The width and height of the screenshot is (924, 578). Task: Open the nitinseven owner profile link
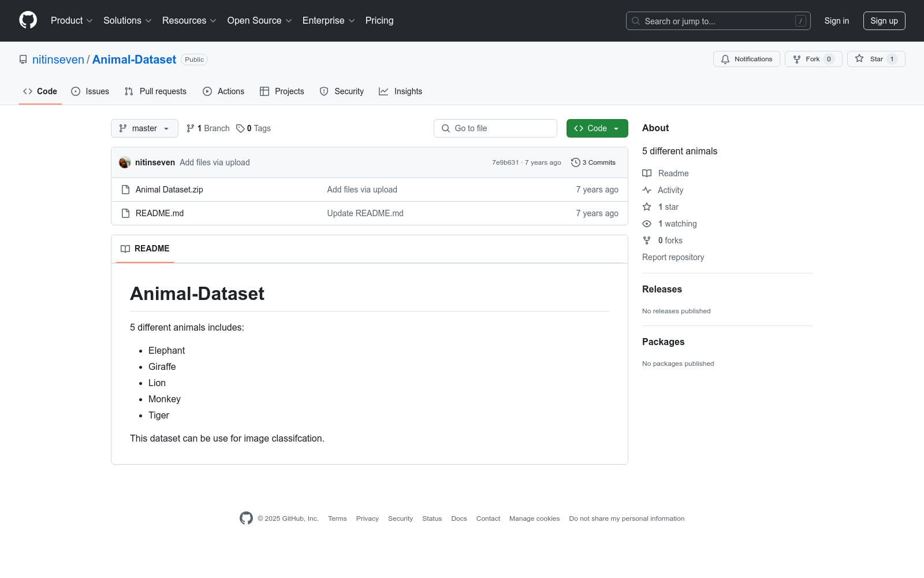click(x=58, y=60)
